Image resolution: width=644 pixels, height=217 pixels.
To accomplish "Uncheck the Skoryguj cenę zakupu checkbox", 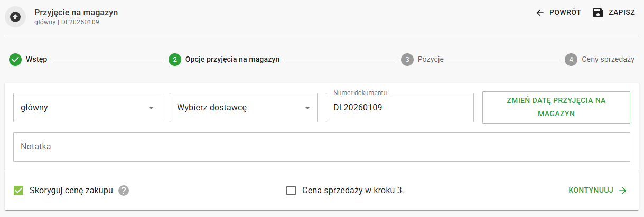I will tap(19, 191).
